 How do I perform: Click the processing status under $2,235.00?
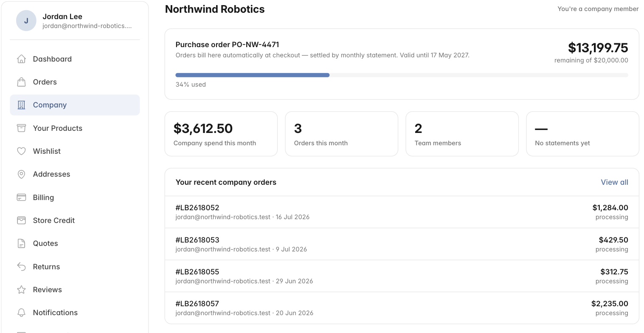coord(612,313)
